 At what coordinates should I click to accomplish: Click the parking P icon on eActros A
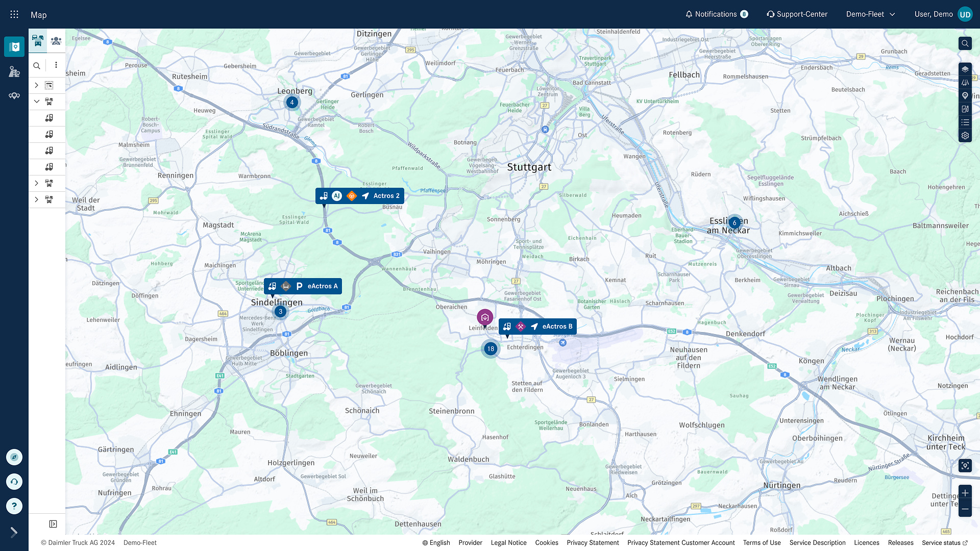(x=300, y=286)
